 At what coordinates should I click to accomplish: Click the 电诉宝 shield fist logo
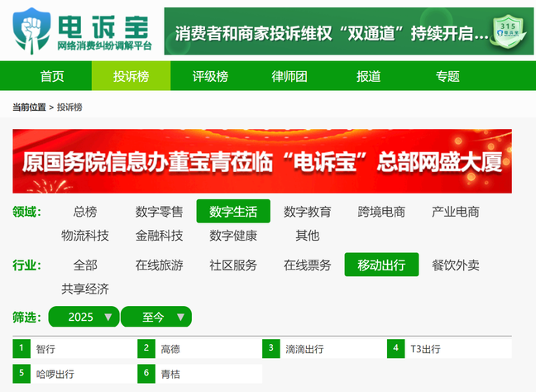(31, 31)
